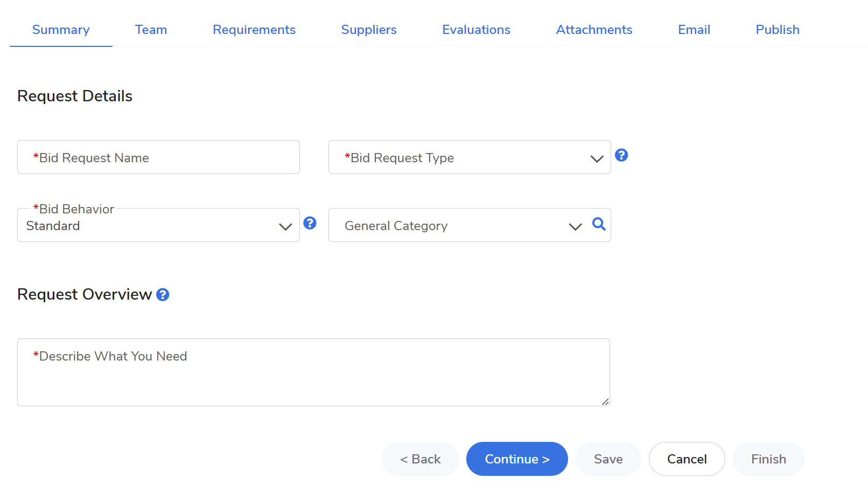Screen dimensions: 868x492
Task: Switch to the Email tab
Action: coord(694,30)
